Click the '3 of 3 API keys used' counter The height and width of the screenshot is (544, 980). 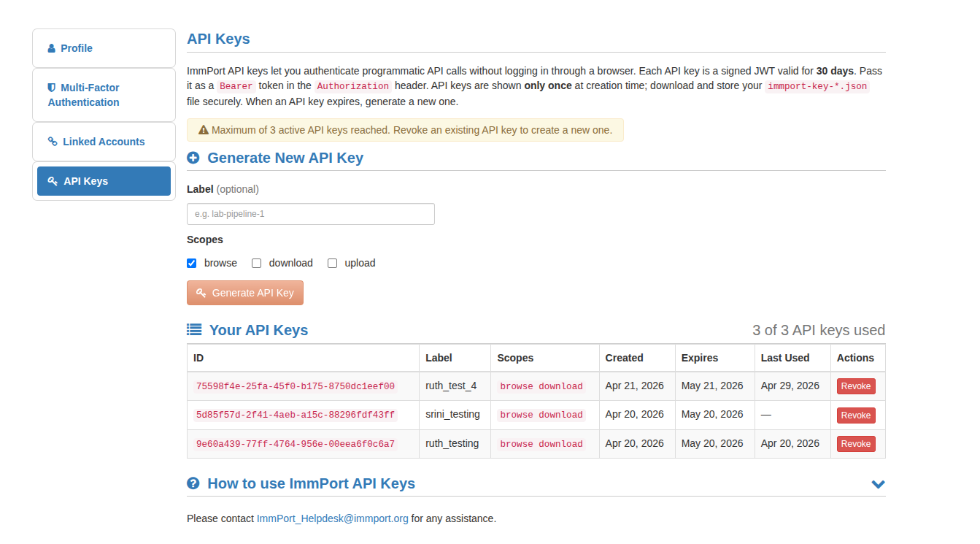pos(819,330)
